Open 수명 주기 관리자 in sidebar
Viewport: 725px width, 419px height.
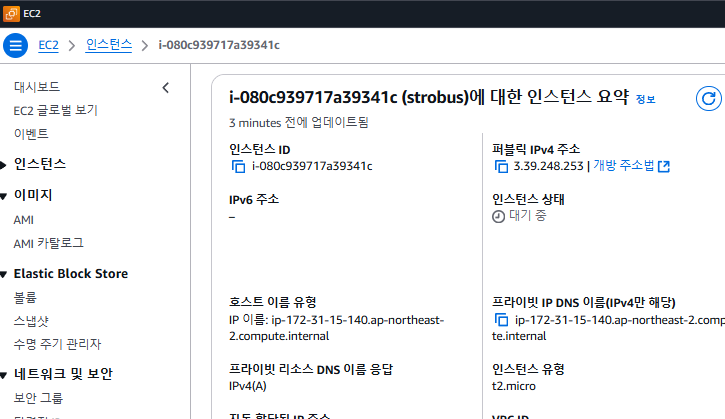[x=57, y=344]
